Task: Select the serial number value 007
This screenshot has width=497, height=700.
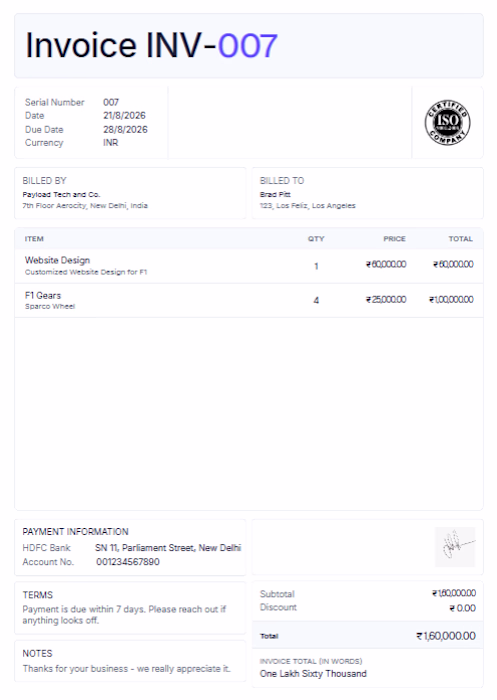Action: pos(111,102)
